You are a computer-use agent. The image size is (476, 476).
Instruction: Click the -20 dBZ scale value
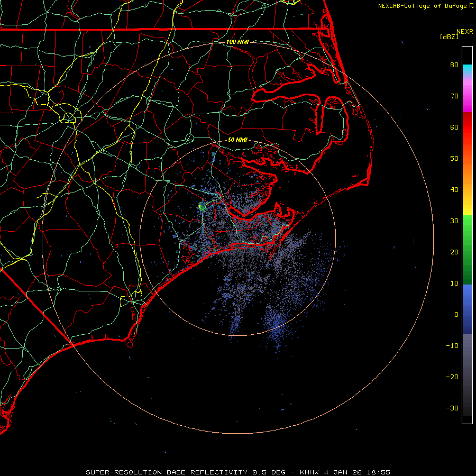[x=452, y=377]
